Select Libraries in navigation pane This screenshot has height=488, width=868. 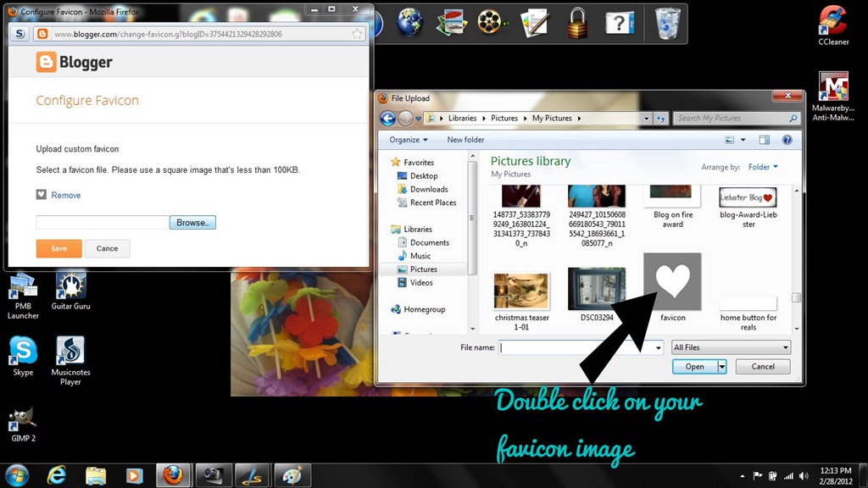pos(411,229)
